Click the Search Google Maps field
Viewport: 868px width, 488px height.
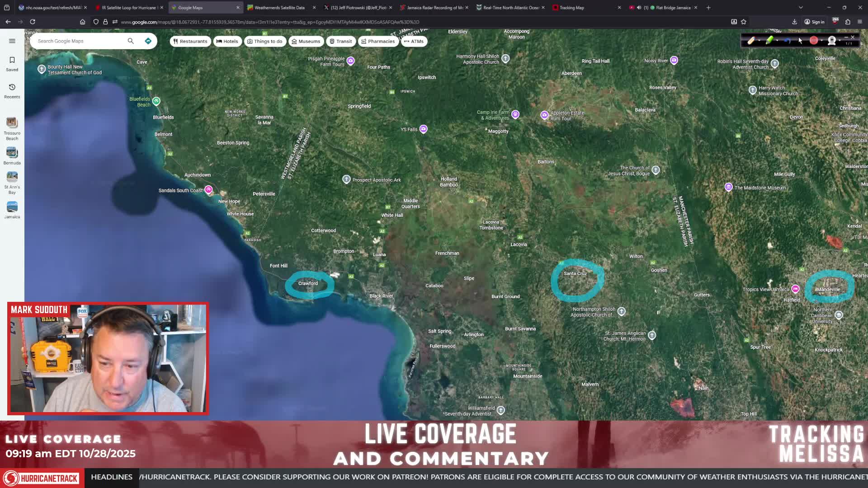click(x=79, y=41)
